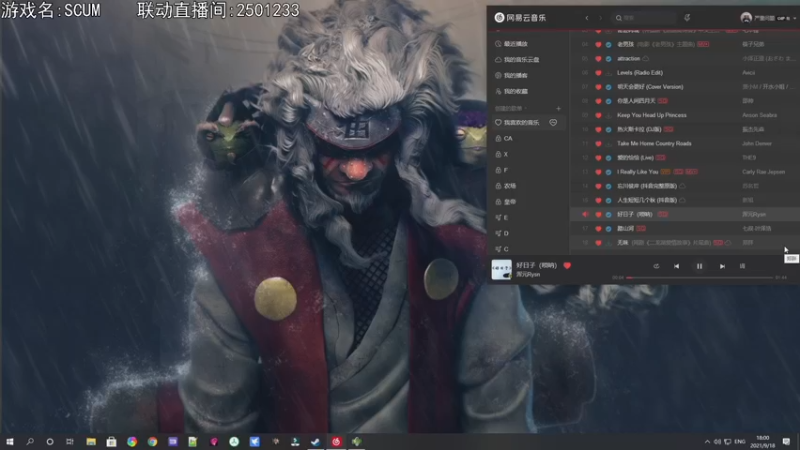Viewport: 800px width, 450px height.
Task: Open Microsoft Store in the taskbar
Action: pos(111,442)
